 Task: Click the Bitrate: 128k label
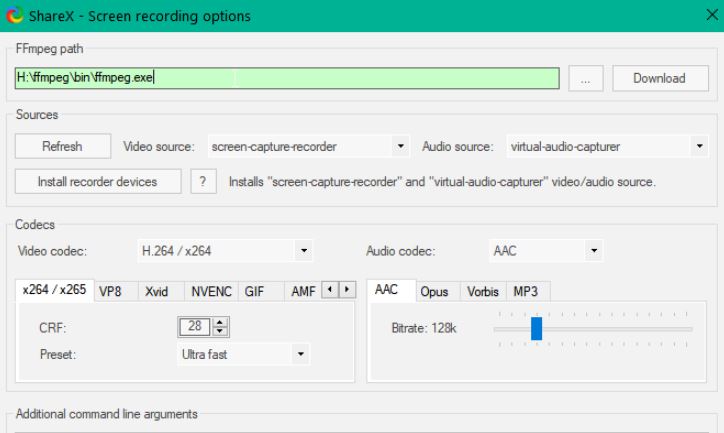tap(423, 328)
